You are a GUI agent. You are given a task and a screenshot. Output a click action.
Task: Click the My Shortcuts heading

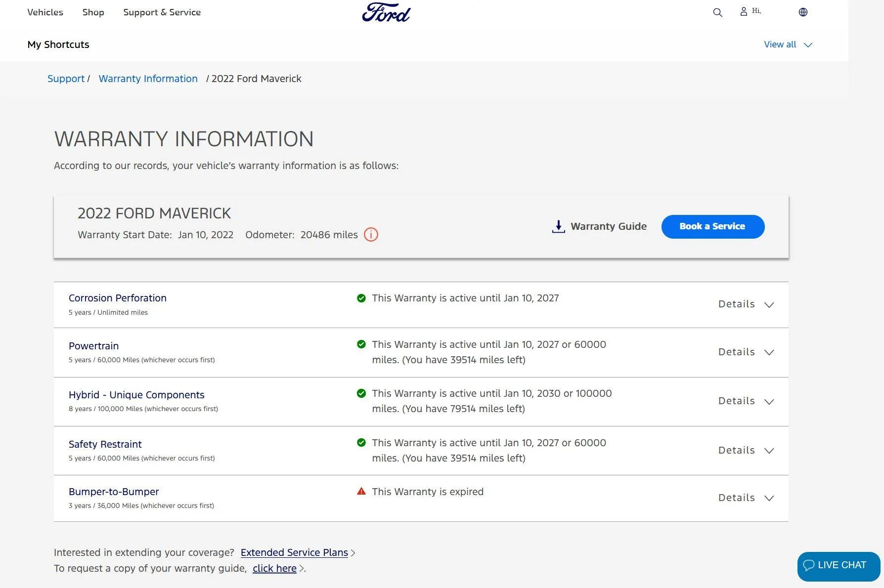click(x=58, y=44)
